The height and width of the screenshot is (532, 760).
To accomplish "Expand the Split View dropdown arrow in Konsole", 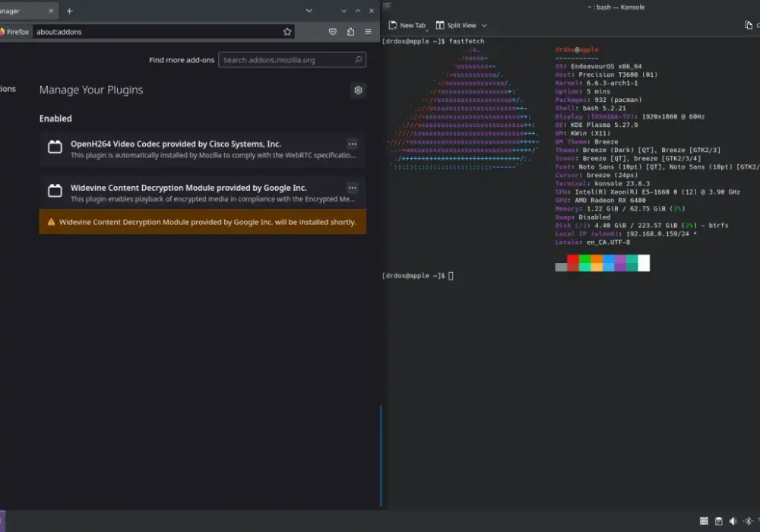I will pyautogui.click(x=484, y=25).
